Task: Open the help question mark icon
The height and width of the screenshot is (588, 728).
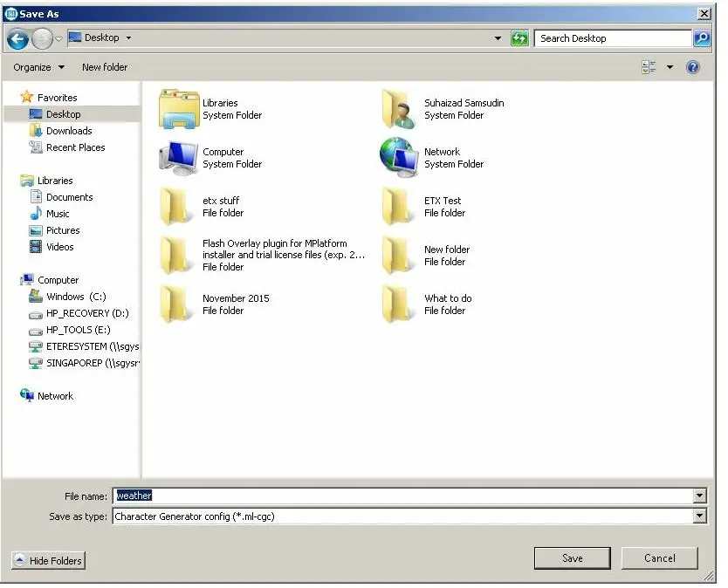Action: (x=693, y=67)
